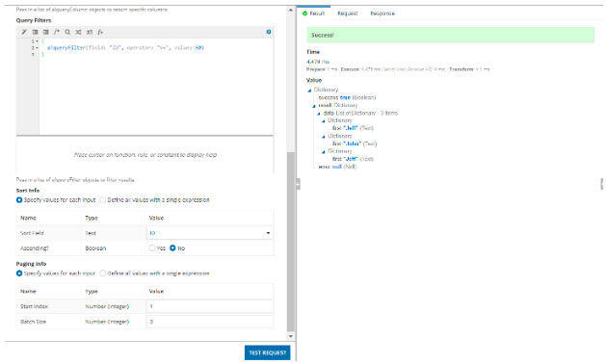Click the first "John" (Text) row
This screenshot has height=364, width=606.
355,143
